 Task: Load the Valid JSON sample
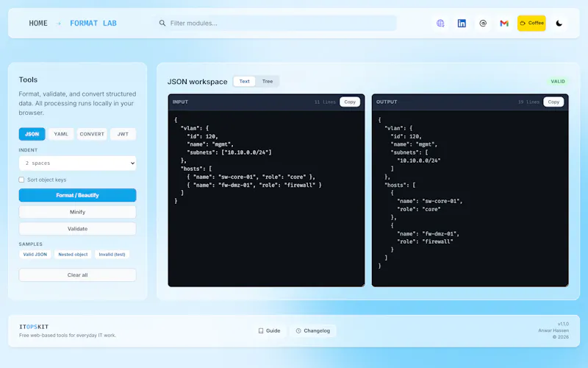(35, 255)
